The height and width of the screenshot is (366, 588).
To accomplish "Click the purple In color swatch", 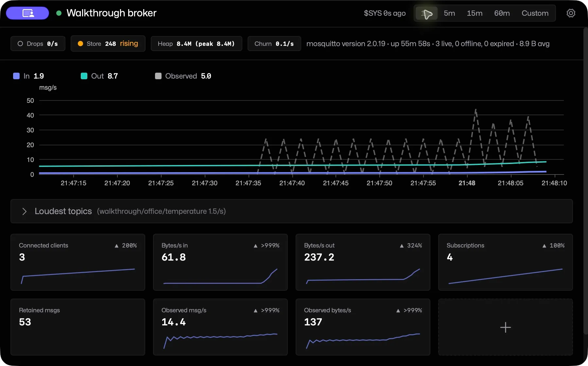I will click(x=16, y=76).
